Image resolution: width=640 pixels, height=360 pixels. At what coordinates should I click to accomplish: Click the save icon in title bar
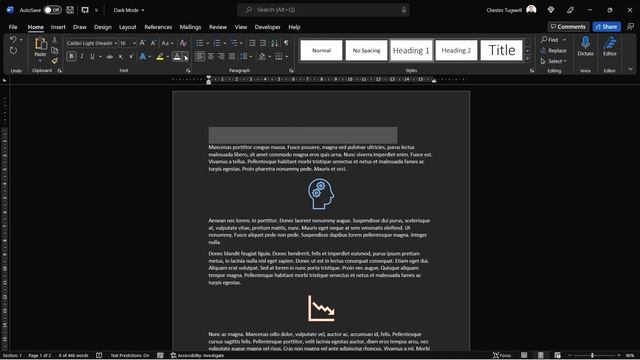(70, 10)
